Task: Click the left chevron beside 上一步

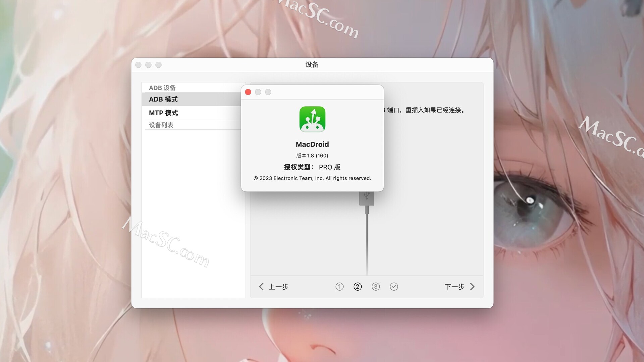Action: point(261,287)
